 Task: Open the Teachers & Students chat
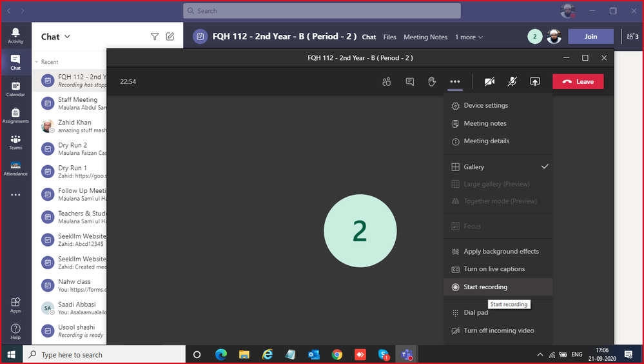pos(69,217)
